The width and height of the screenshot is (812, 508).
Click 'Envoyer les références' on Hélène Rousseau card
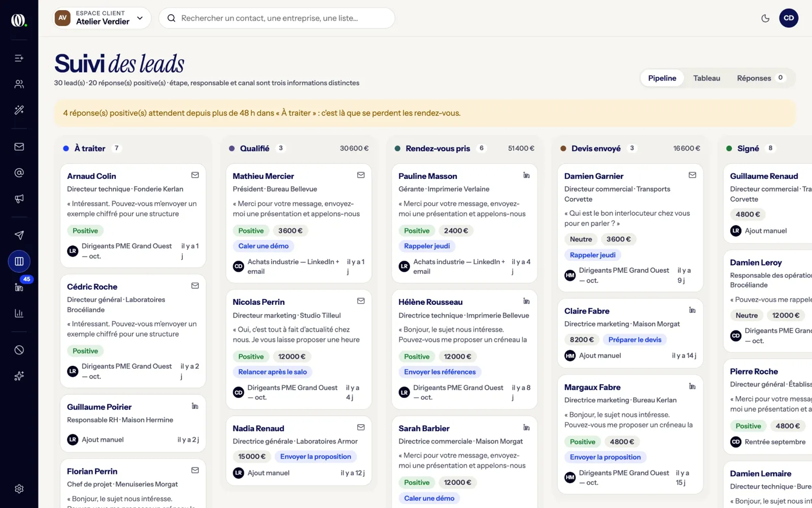point(439,372)
